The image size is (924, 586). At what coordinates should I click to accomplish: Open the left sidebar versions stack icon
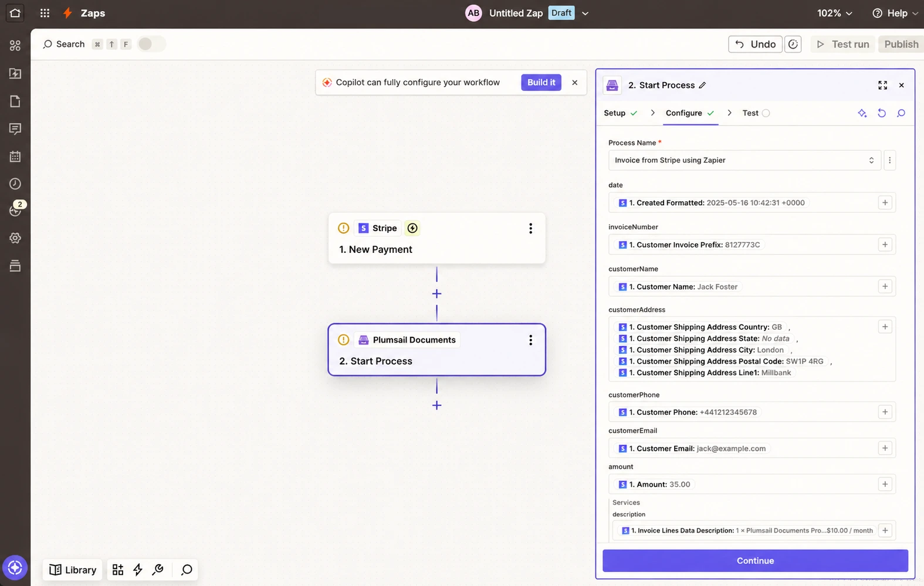point(15,266)
